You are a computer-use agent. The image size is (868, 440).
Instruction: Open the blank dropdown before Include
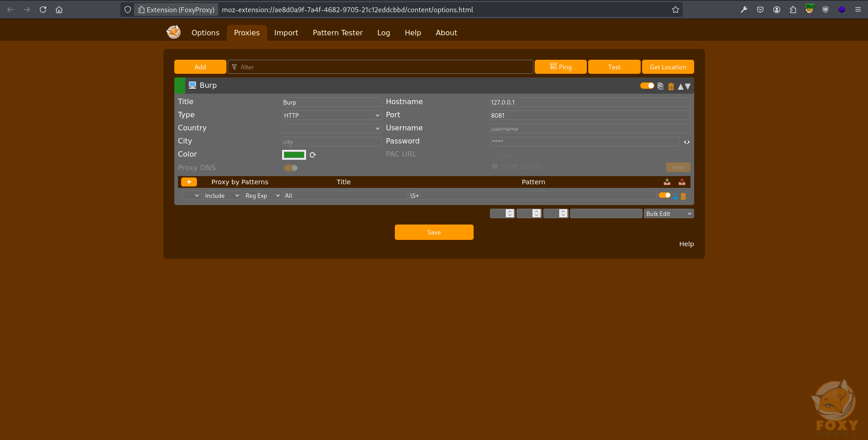[x=192, y=196]
